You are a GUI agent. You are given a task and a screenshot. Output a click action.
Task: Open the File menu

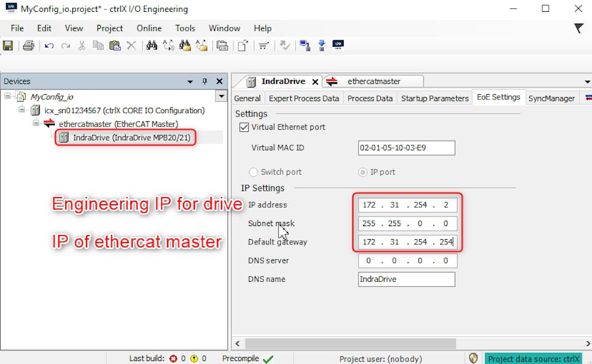[17, 28]
